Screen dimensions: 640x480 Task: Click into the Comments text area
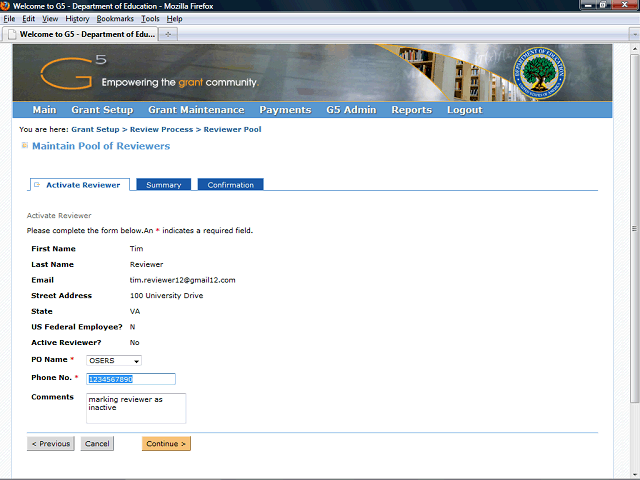[x=136, y=408]
